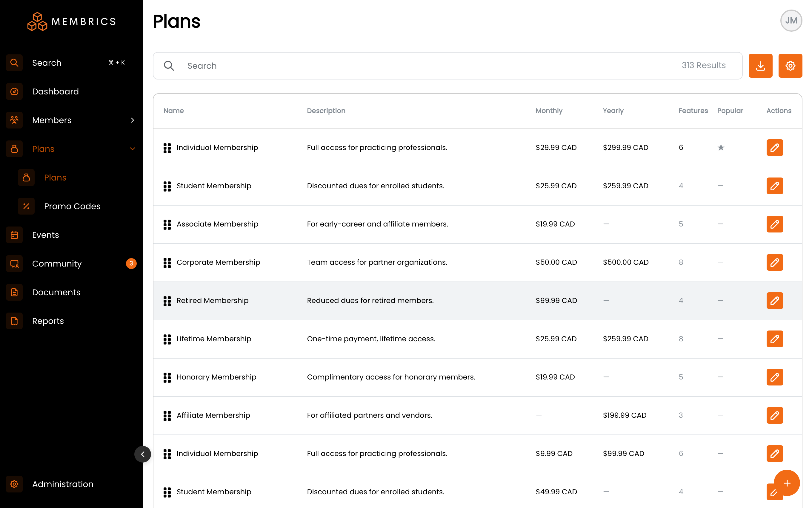Edit the $9.99 Individual Membership plan
This screenshot has width=812, height=508.
click(x=775, y=454)
